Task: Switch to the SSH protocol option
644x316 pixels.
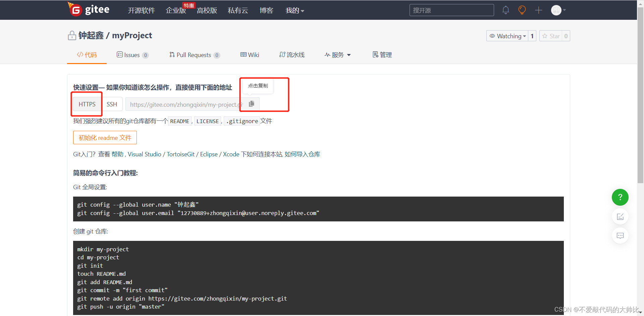Action: pos(112,104)
